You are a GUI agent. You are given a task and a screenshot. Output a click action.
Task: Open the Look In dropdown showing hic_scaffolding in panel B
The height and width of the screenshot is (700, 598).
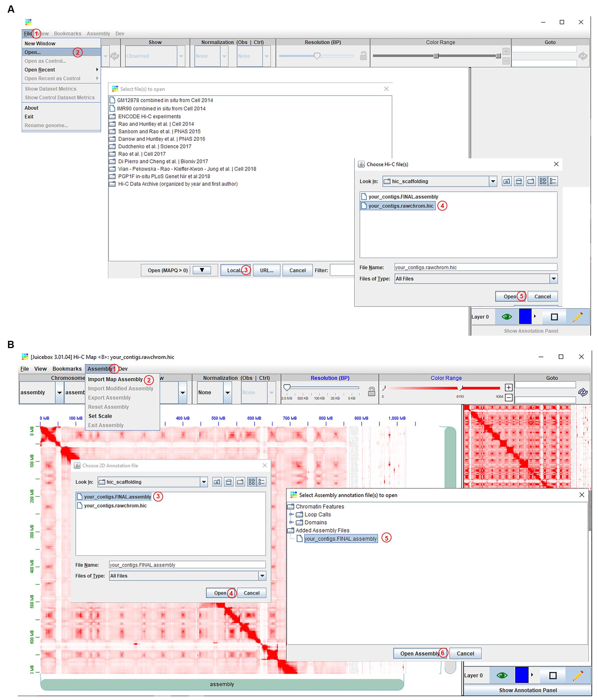204,482
